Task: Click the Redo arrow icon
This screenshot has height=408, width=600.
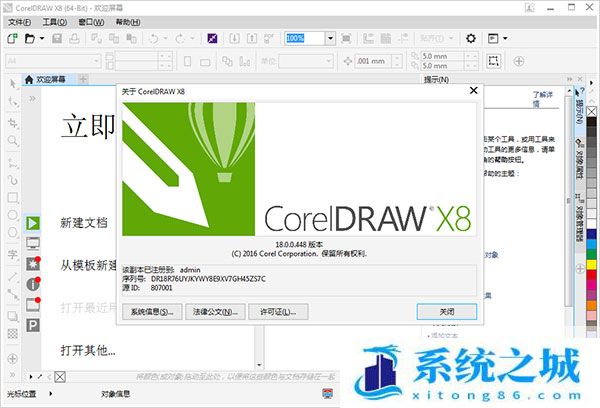Action: pos(180,39)
